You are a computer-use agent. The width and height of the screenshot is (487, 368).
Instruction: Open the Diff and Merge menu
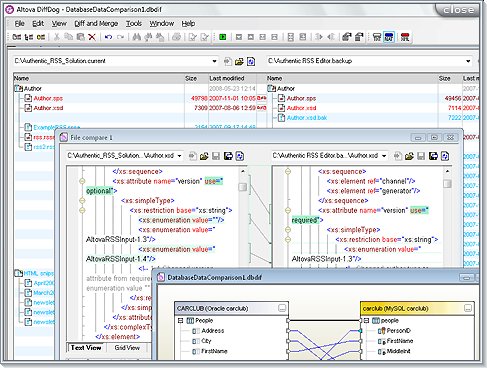(96, 23)
